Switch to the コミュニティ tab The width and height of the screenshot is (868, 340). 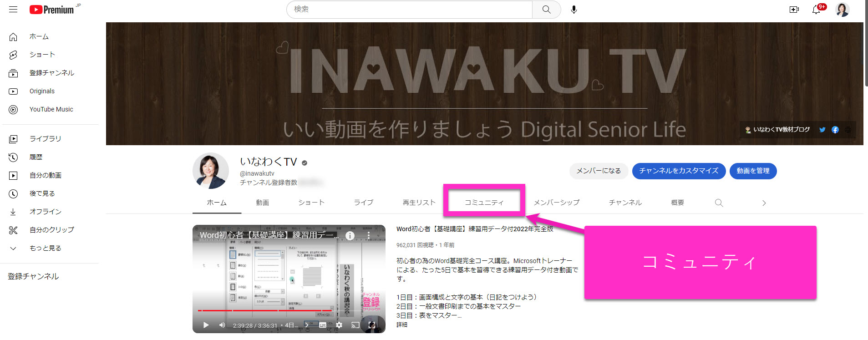pyautogui.click(x=484, y=203)
